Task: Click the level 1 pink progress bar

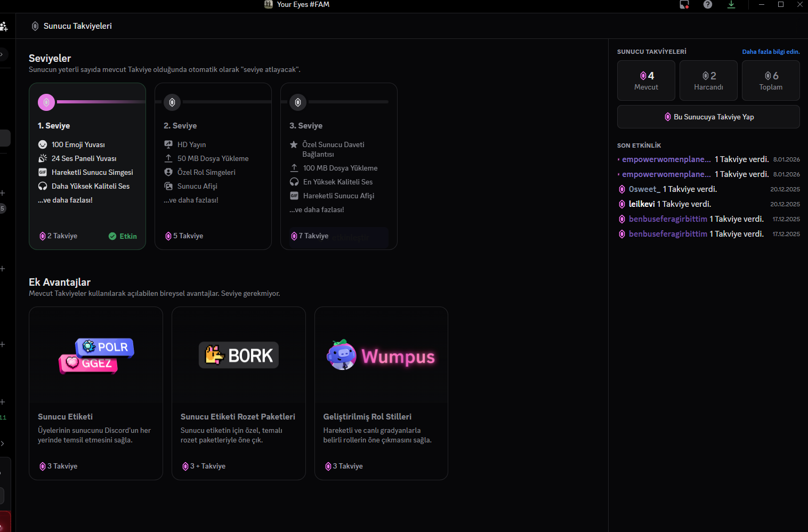Action: (101, 102)
